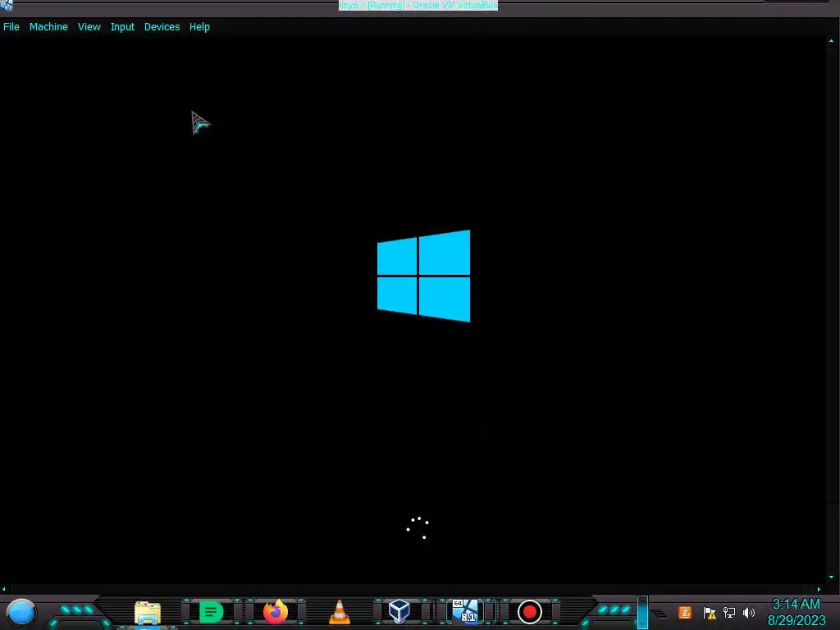
Task: Click the VirtualBox window title text
Action: click(x=418, y=6)
